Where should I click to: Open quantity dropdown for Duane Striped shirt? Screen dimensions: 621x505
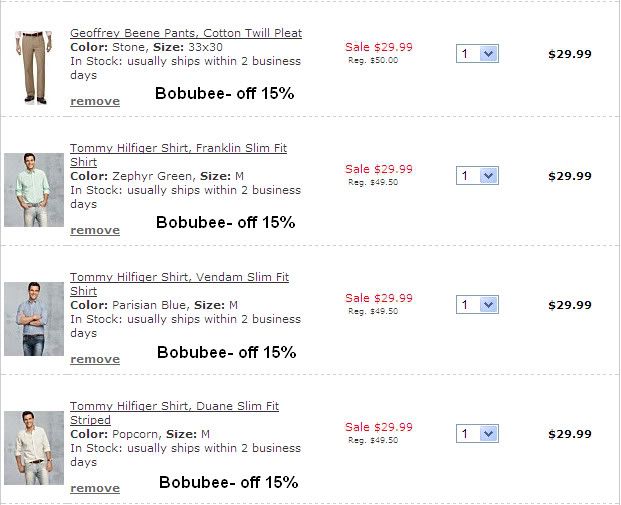point(477,434)
